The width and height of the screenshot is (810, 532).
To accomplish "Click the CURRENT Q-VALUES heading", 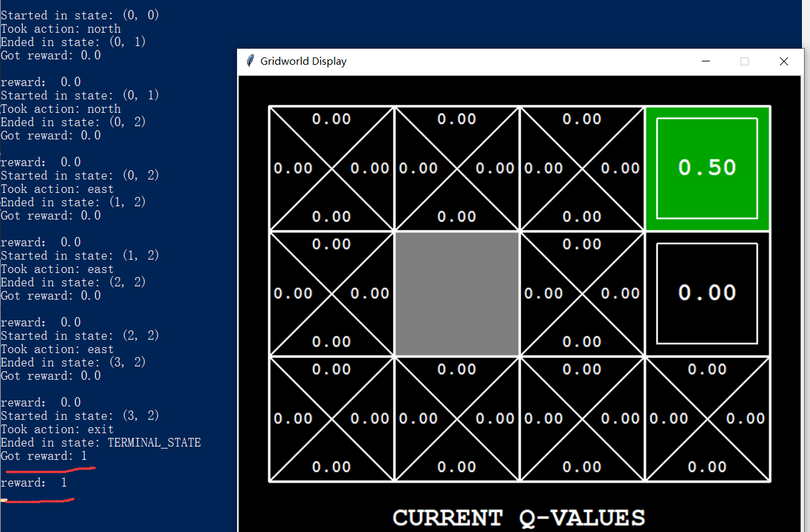I will click(x=519, y=518).
